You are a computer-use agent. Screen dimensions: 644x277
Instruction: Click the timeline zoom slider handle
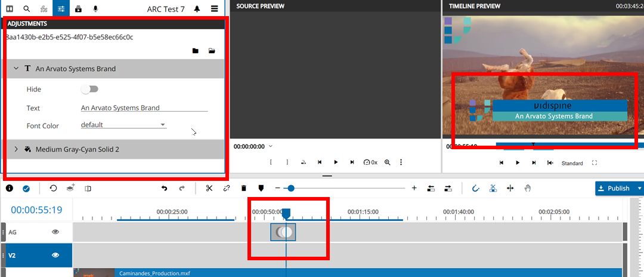(x=291, y=188)
